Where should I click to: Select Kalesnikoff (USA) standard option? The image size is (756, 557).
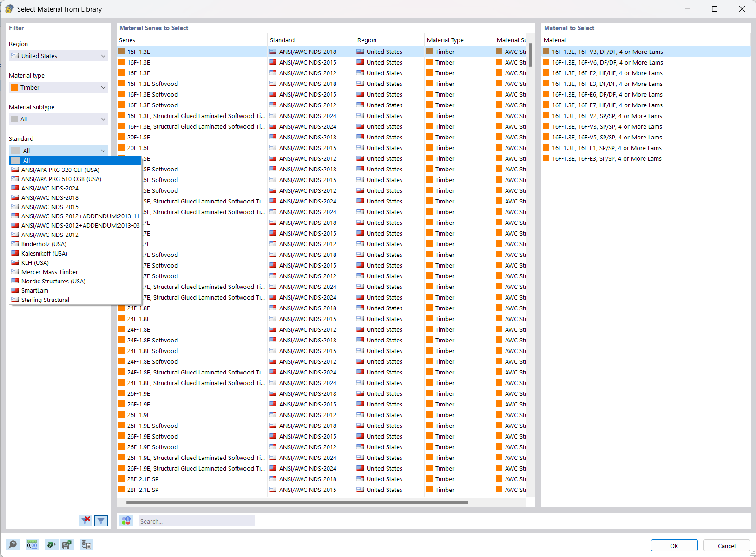click(75, 253)
